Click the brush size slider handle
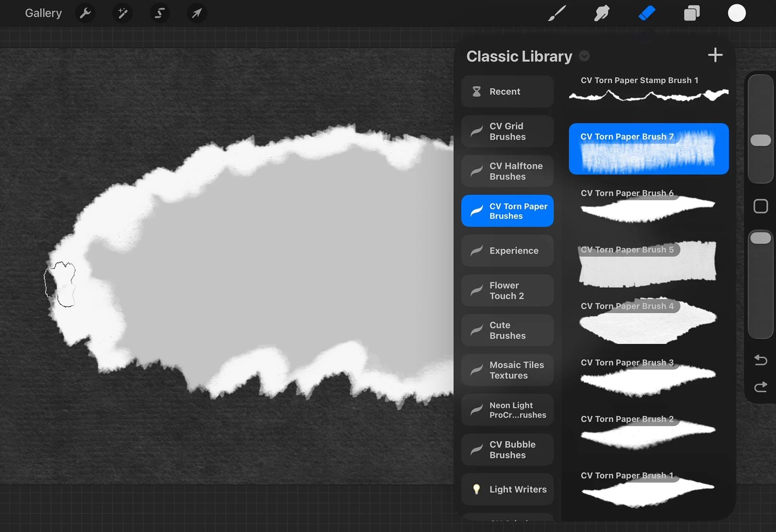Image resolution: width=776 pixels, height=532 pixels. 760,140
